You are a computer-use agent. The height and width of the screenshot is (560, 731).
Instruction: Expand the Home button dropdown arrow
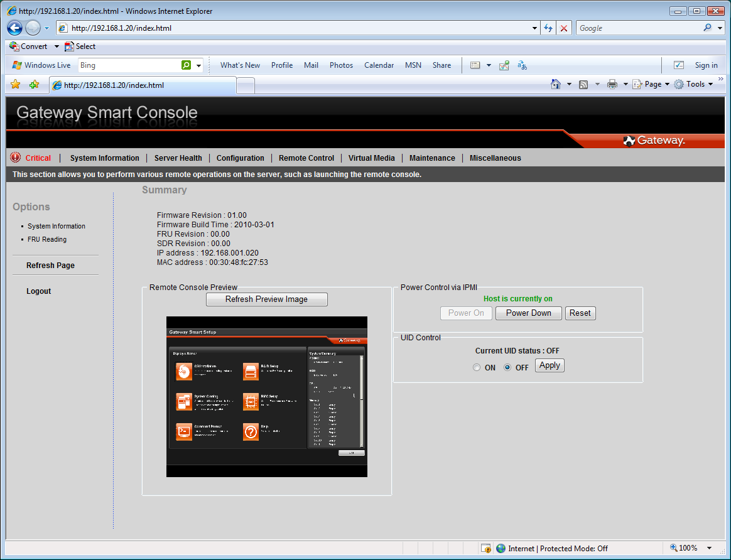(x=569, y=84)
